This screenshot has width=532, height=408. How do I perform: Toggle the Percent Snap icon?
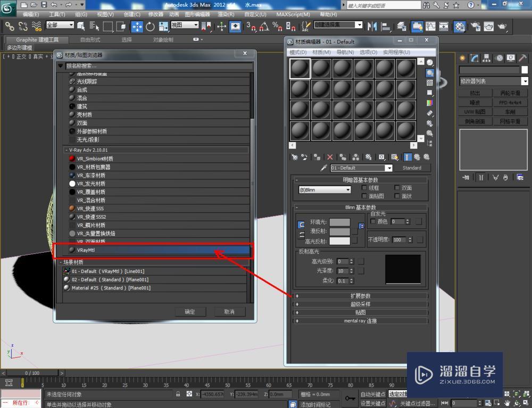[x=277, y=27]
